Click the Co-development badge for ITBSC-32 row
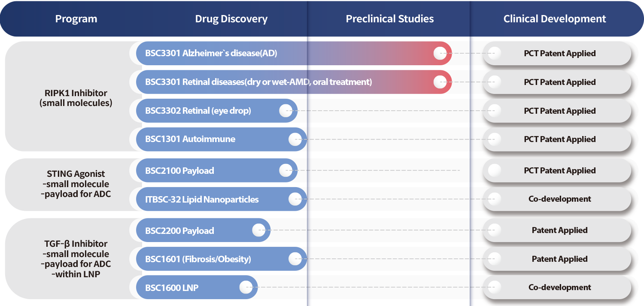The height and width of the screenshot is (306, 644). click(x=559, y=199)
